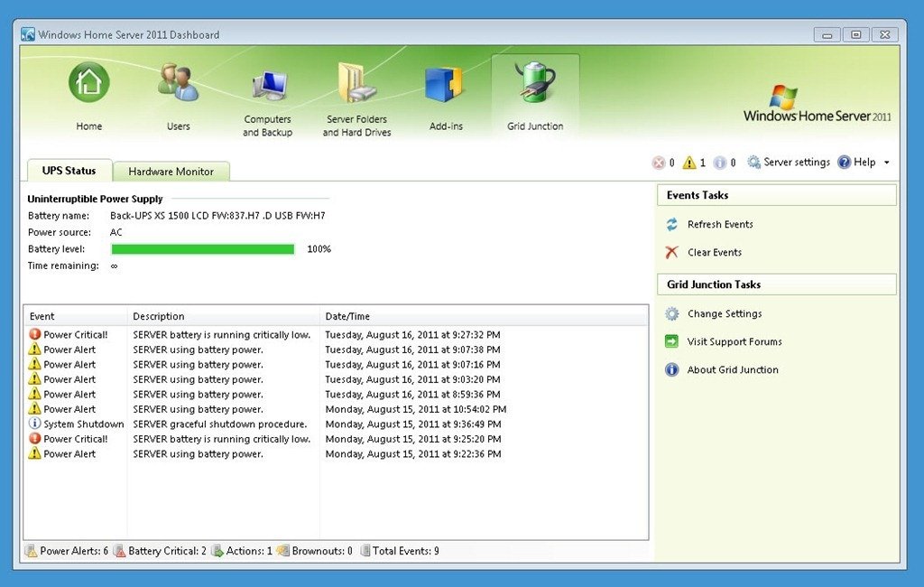The height and width of the screenshot is (587, 924).
Task: Select Power Alert at 9:07:16 PM row
Action: 336,365
